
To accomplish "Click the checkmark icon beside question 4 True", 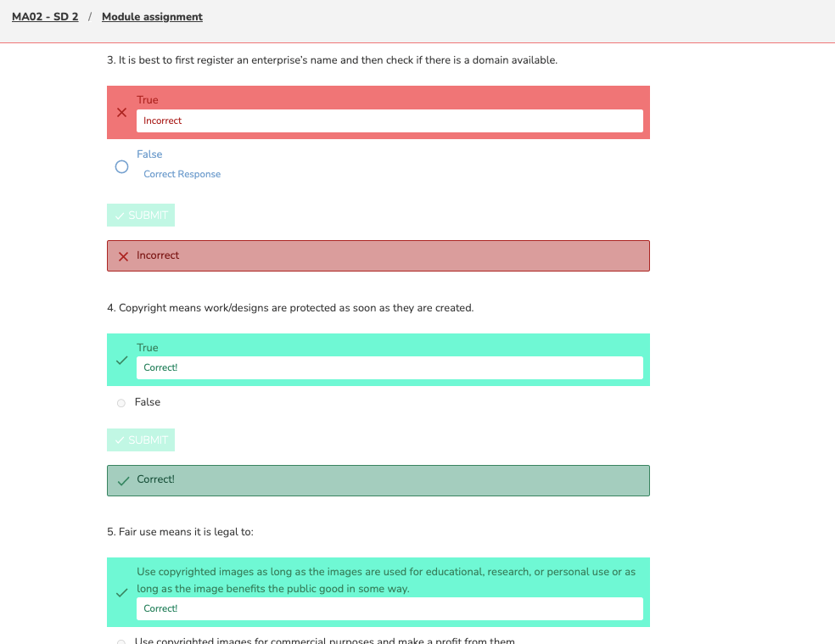I will pos(122,360).
